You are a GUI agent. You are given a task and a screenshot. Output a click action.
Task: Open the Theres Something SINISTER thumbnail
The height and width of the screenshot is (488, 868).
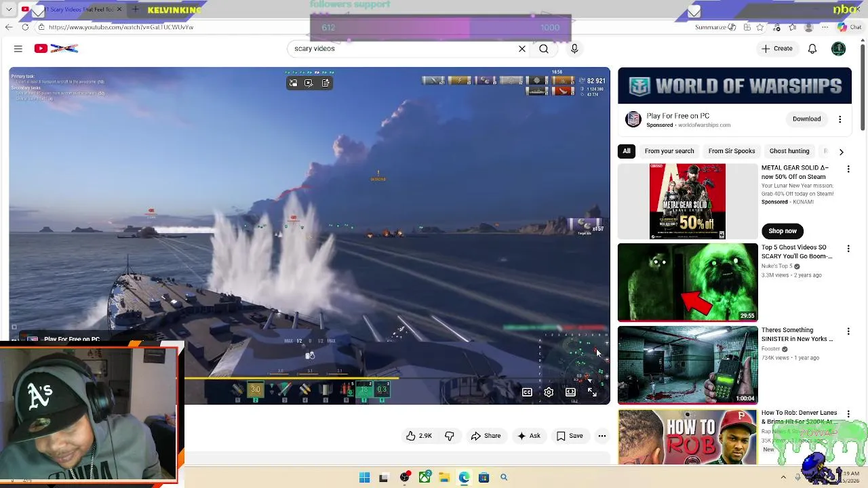pos(688,365)
